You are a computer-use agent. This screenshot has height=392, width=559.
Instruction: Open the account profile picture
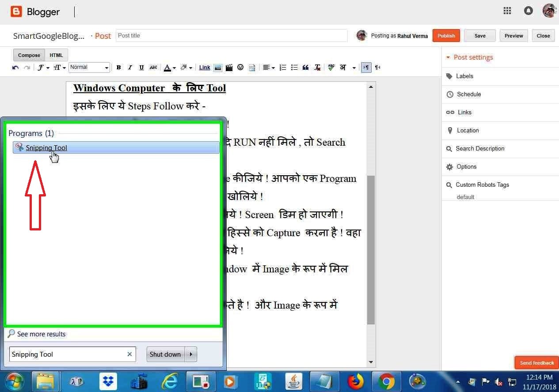(549, 11)
